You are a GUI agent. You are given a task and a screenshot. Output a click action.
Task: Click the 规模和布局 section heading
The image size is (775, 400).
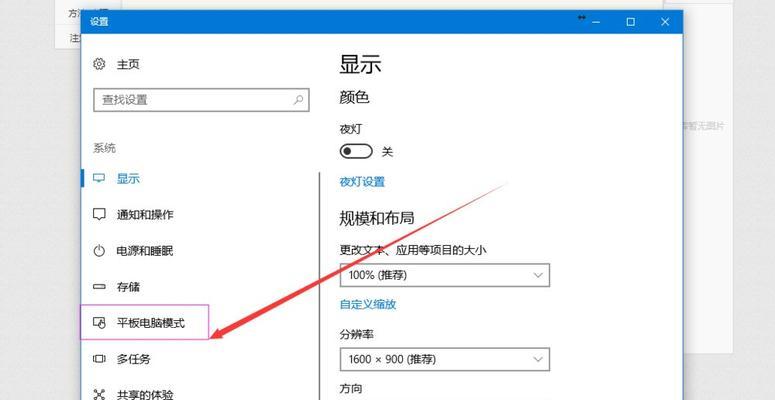pos(377,218)
